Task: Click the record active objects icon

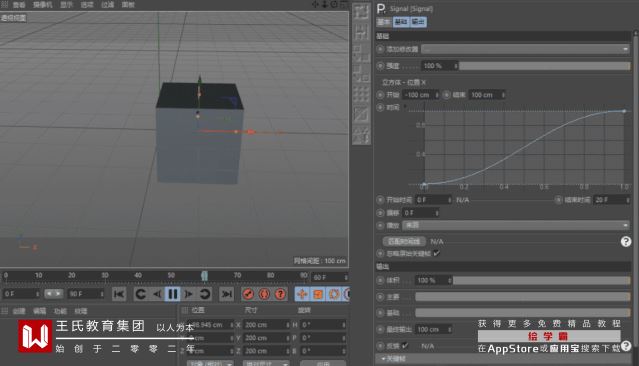Action: coord(248,294)
